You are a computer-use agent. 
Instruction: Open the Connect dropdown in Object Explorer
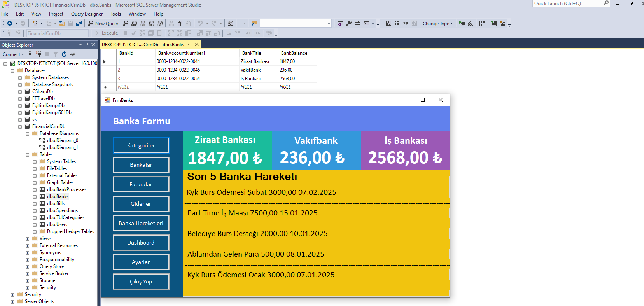pyautogui.click(x=13, y=54)
